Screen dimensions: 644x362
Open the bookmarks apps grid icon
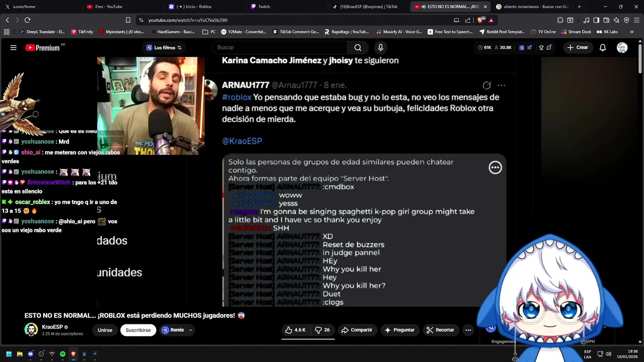point(7,32)
